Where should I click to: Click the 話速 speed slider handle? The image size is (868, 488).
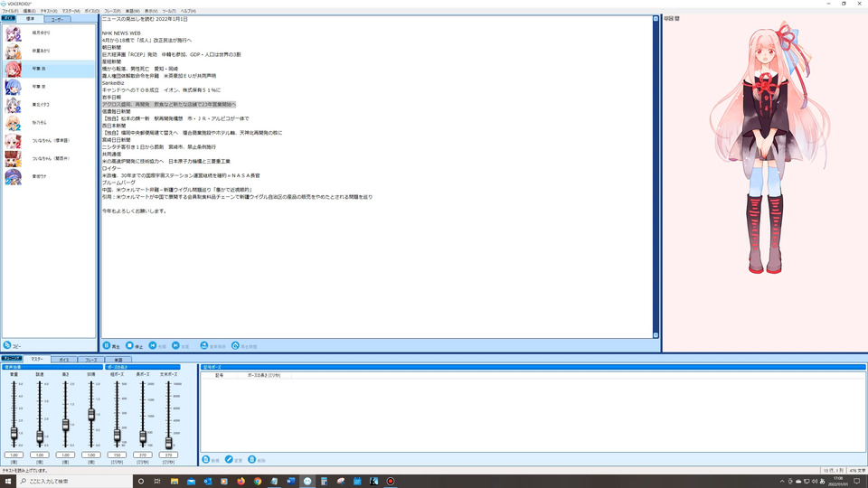(x=40, y=437)
